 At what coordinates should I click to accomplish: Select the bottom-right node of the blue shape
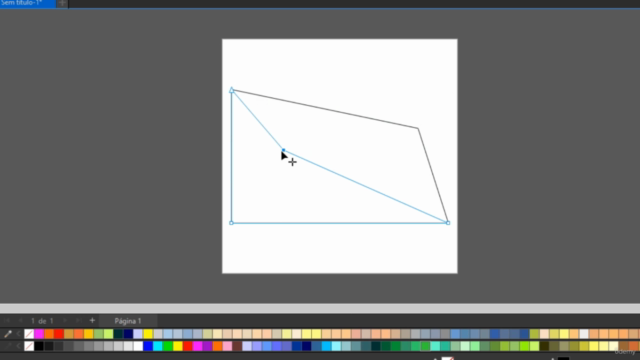(x=448, y=223)
